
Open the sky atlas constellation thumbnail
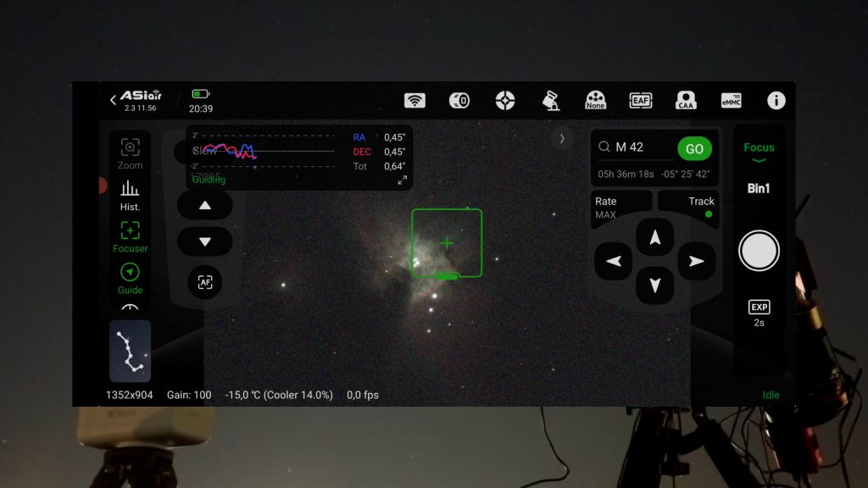pos(130,351)
